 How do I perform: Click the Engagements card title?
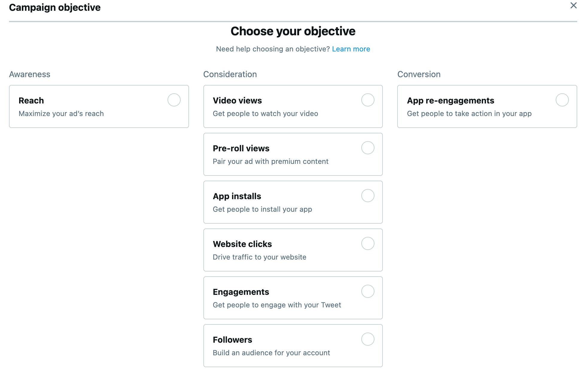click(241, 292)
